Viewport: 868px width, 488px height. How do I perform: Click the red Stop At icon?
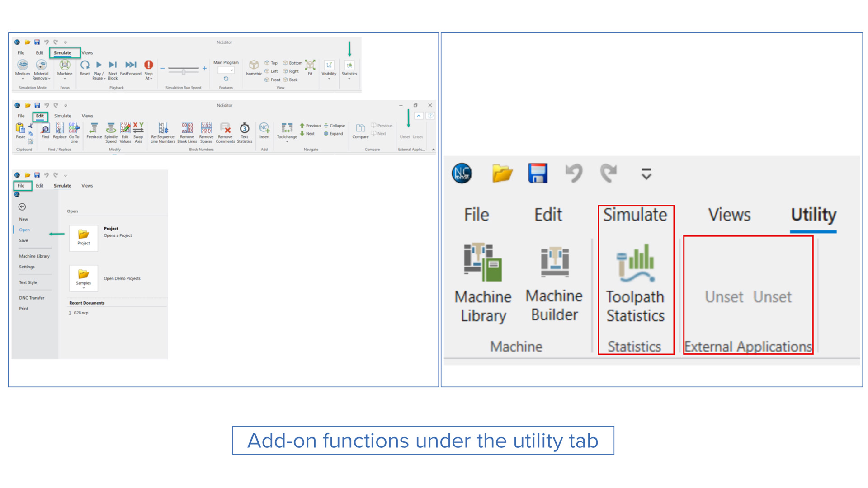click(148, 66)
